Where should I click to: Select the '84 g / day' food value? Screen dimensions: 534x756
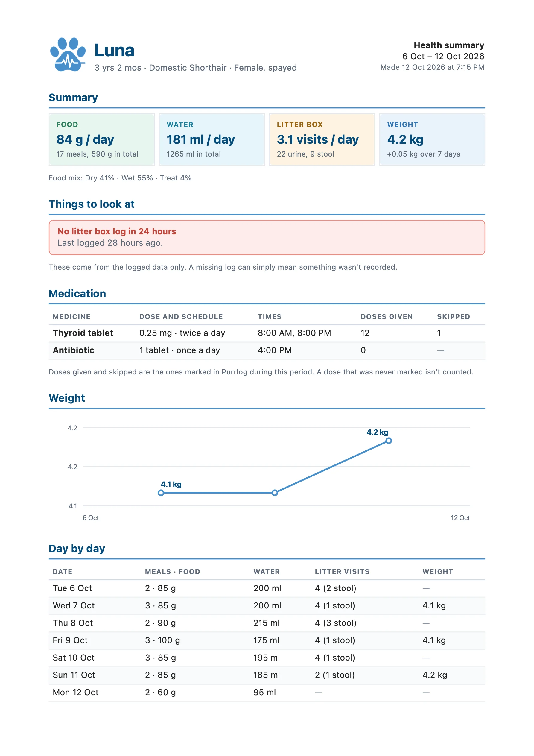(x=85, y=139)
